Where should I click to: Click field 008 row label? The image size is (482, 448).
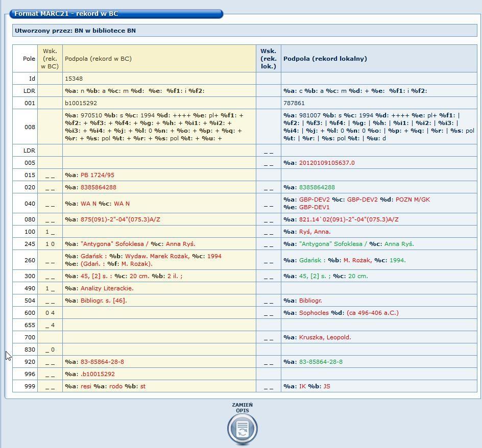(x=30, y=127)
